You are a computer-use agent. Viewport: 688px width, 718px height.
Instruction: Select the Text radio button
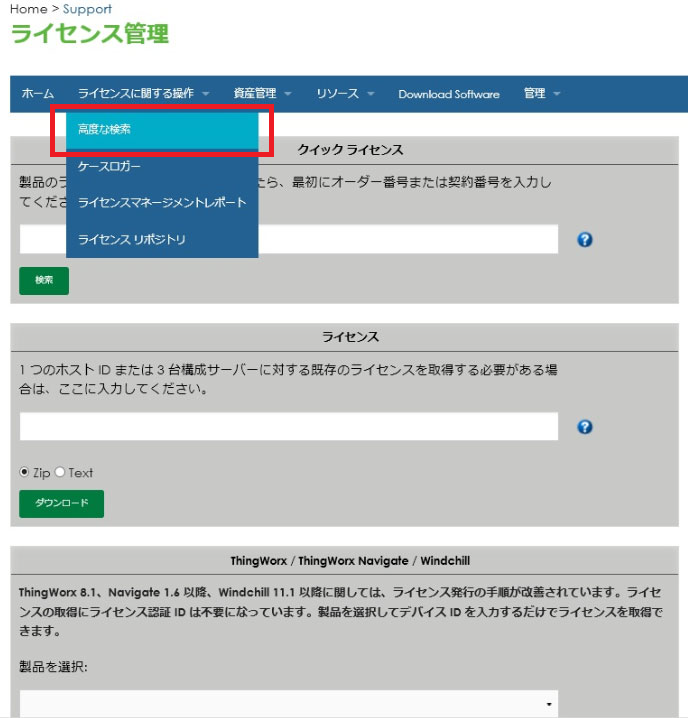tap(60, 472)
